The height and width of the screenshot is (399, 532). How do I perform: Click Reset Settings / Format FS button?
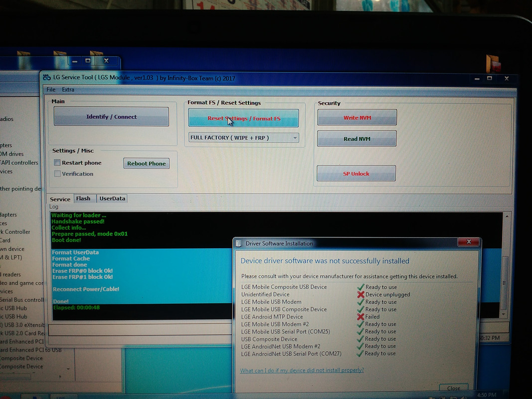coord(244,118)
